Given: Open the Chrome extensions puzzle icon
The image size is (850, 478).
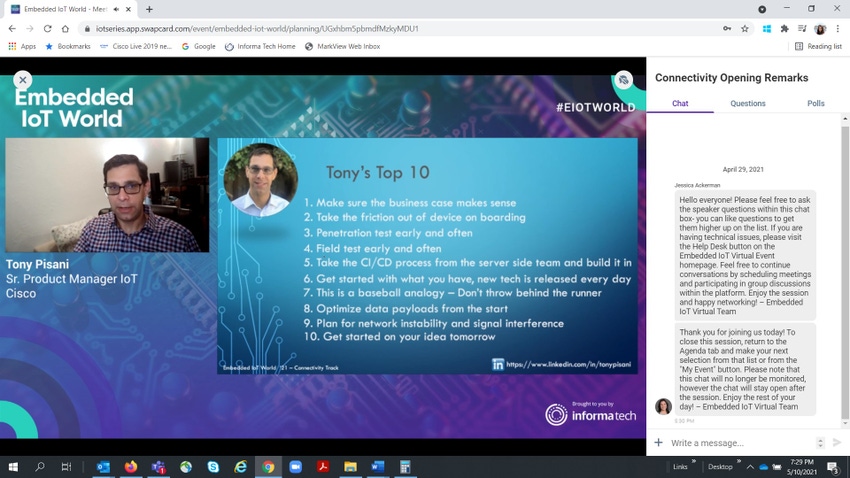Looking at the screenshot, I should [785, 29].
